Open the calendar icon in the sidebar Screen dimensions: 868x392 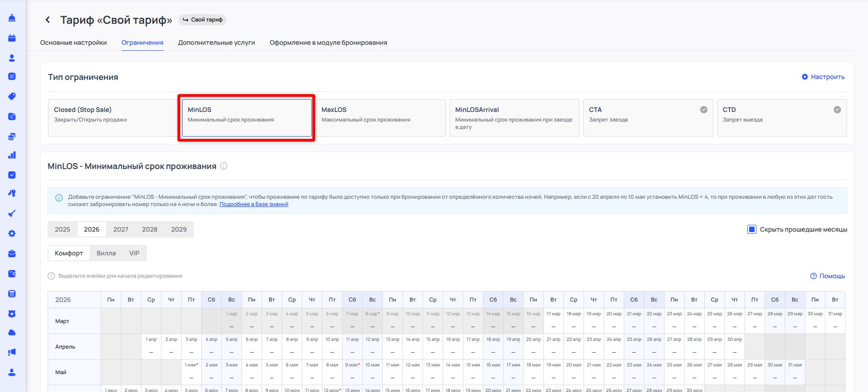pyautogui.click(x=12, y=38)
